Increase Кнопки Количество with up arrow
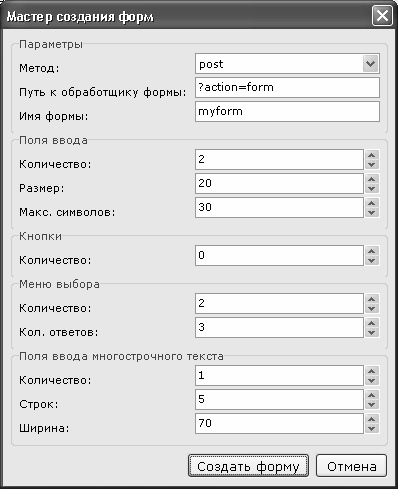The height and width of the screenshot is (489, 398). click(x=372, y=251)
